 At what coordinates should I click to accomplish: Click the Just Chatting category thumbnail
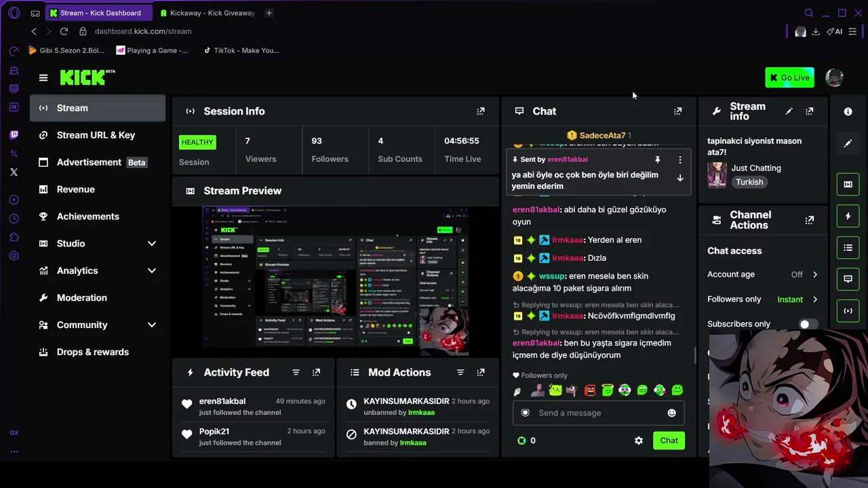717,175
